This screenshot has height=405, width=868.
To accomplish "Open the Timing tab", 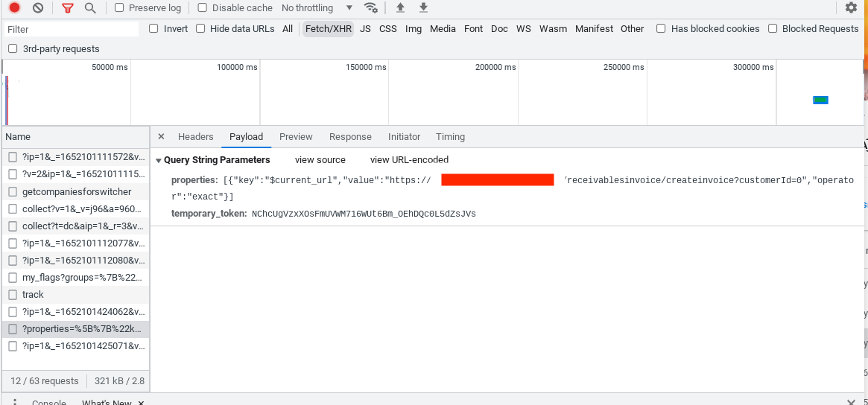I will tap(450, 137).
